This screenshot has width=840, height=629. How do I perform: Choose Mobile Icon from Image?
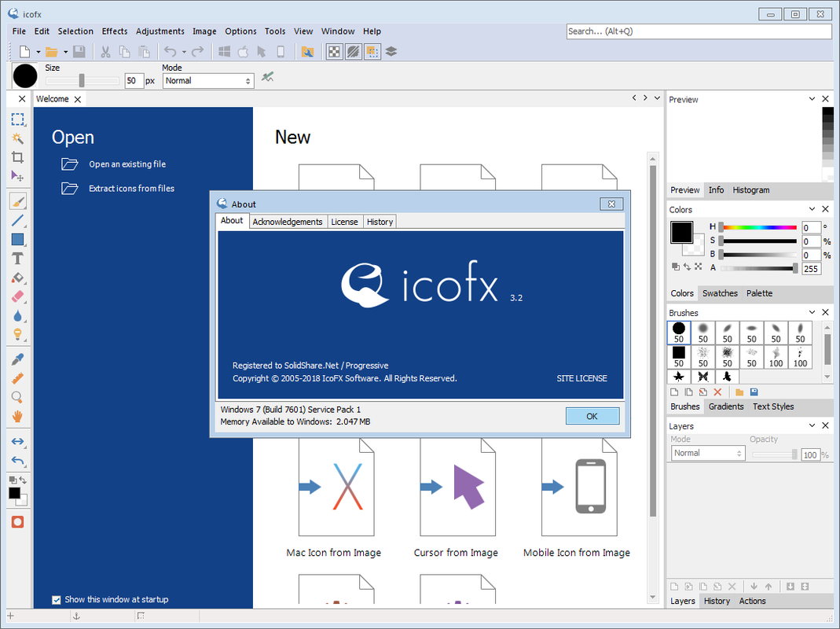coord(577,498)
